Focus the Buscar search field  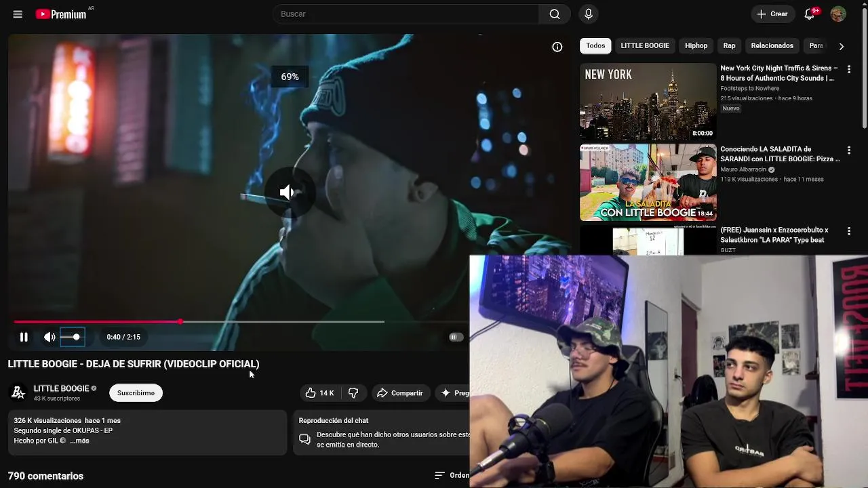pyautogui.click(x=406, y=14)
